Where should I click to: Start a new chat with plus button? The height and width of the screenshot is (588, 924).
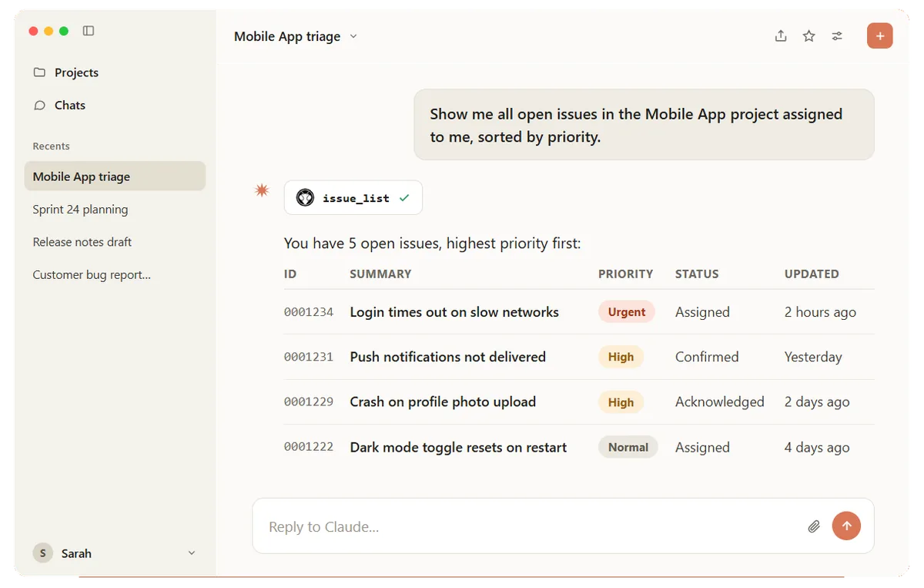pos(879,35)
